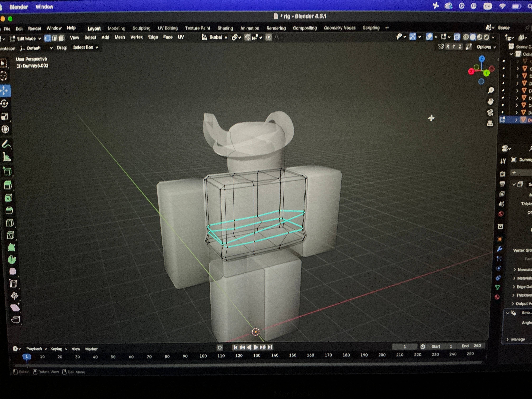
Task: Select the Measure tool icon
Action: pos(7,157)
